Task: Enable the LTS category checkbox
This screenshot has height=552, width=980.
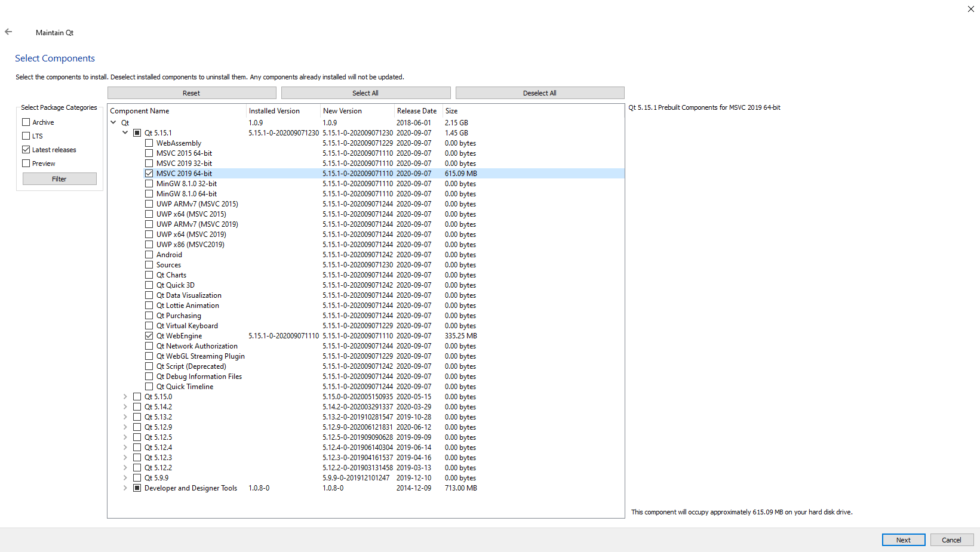Action: click(x=26, y=135)
